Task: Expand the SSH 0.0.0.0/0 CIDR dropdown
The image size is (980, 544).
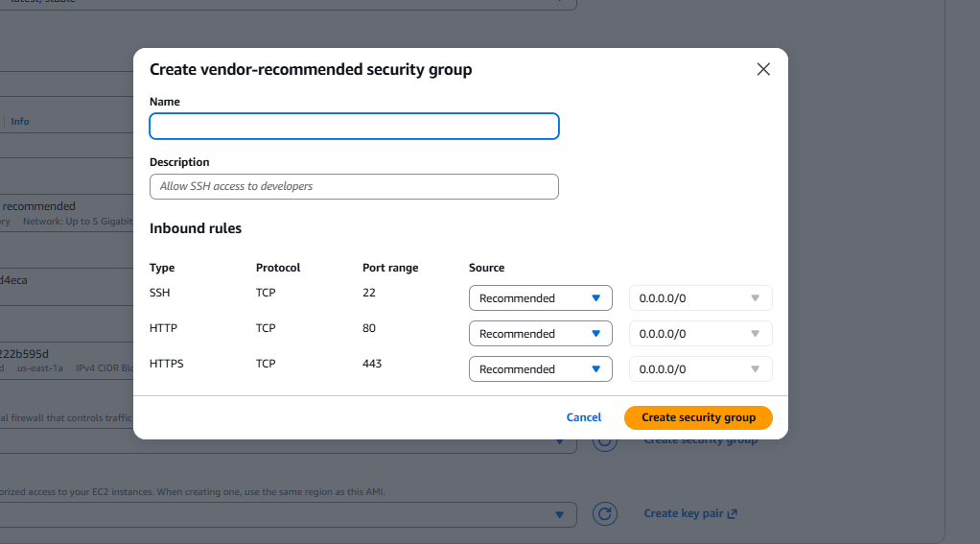Action: (x=701, y=298)
